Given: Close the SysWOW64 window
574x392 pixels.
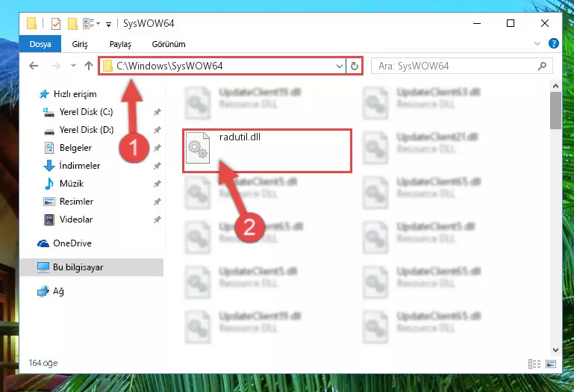Looking at the screenshot, I should 545,23.
